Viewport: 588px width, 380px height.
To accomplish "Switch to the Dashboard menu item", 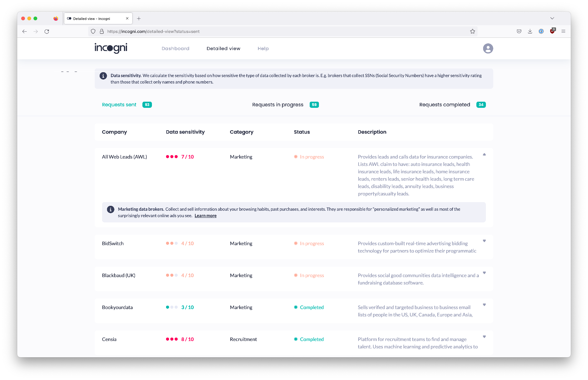I will [x=175, y=48].
